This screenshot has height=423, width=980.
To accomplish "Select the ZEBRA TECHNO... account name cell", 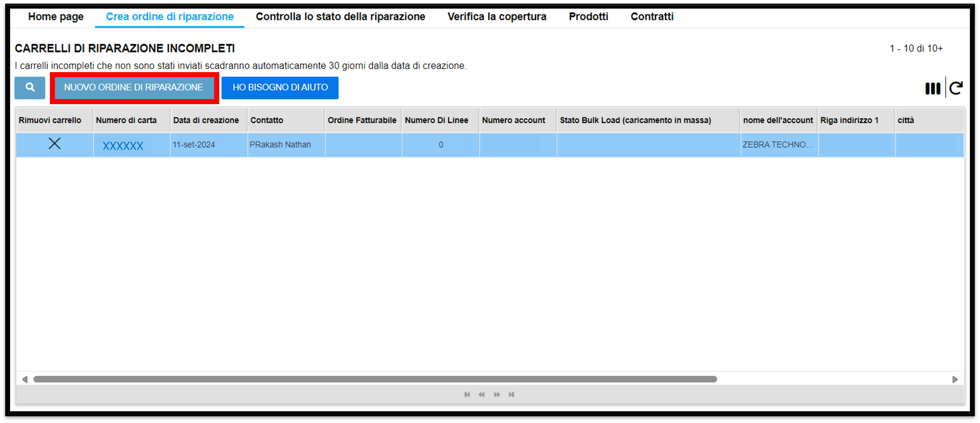I will (779, 145).
